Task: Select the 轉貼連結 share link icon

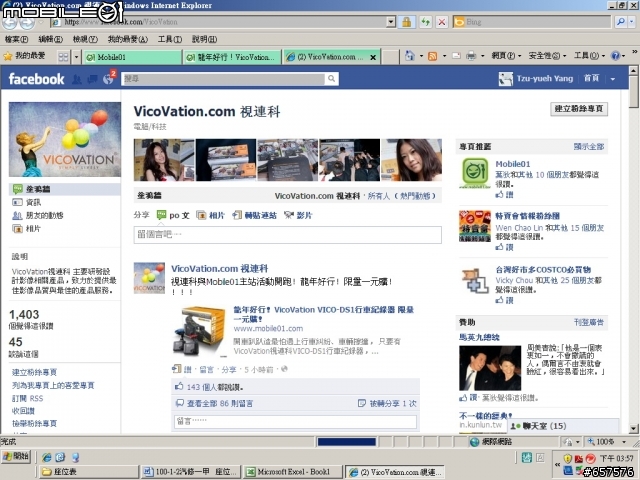Action: click(x=237, y=215)
